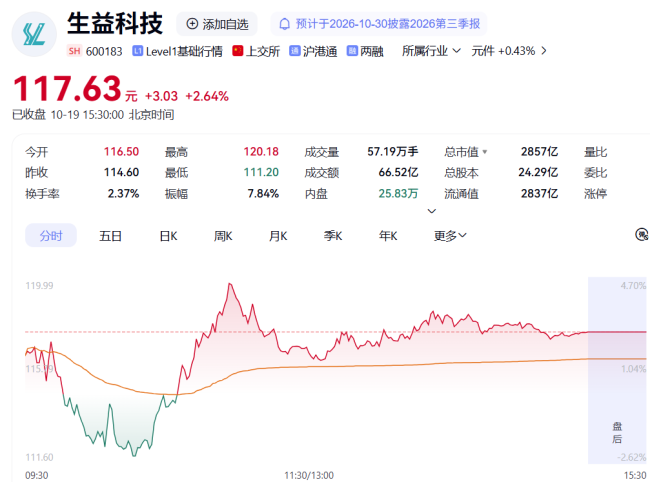Click the plus icon in 添加自选

(x=192, y=24)
